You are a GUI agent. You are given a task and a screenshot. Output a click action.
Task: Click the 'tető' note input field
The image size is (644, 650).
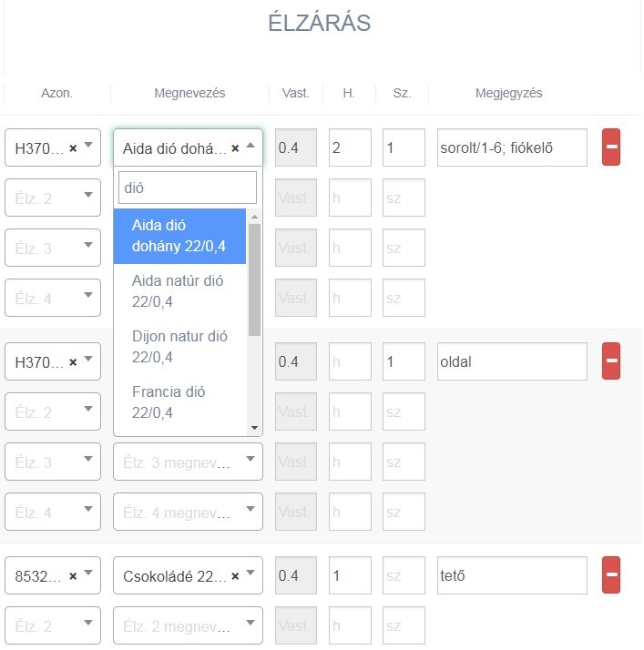pyautogui.click(x=512, y=575)
